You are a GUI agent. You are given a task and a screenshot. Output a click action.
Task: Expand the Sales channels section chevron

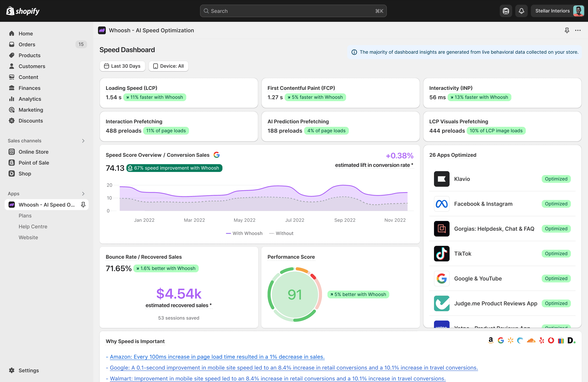point(83,141)
